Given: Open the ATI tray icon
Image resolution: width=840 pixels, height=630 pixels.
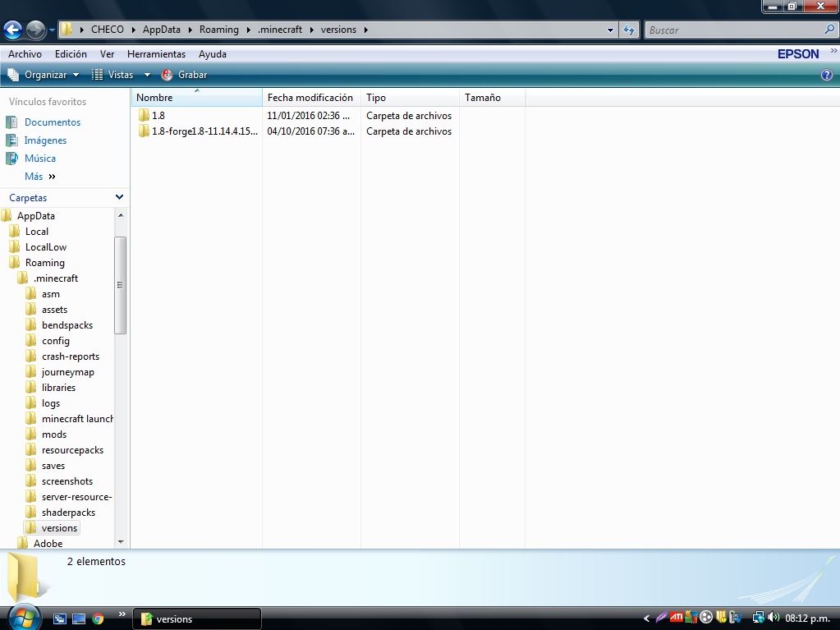Looking at the screenshot, I should (676, 617).
